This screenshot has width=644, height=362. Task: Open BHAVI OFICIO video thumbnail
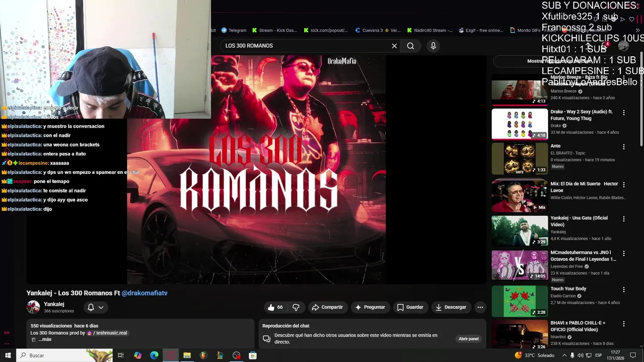click(x=519, y=335)
